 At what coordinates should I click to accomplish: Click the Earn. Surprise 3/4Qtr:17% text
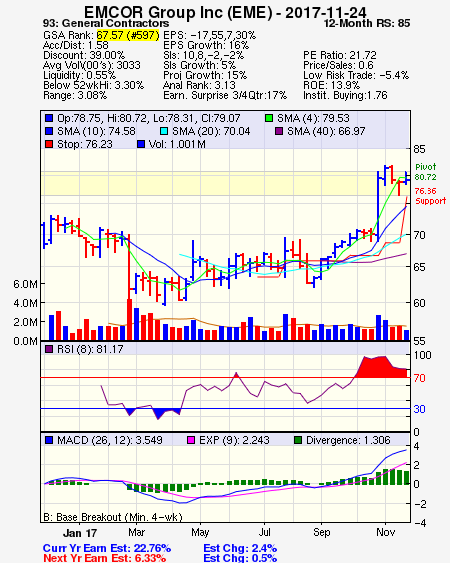225,96
